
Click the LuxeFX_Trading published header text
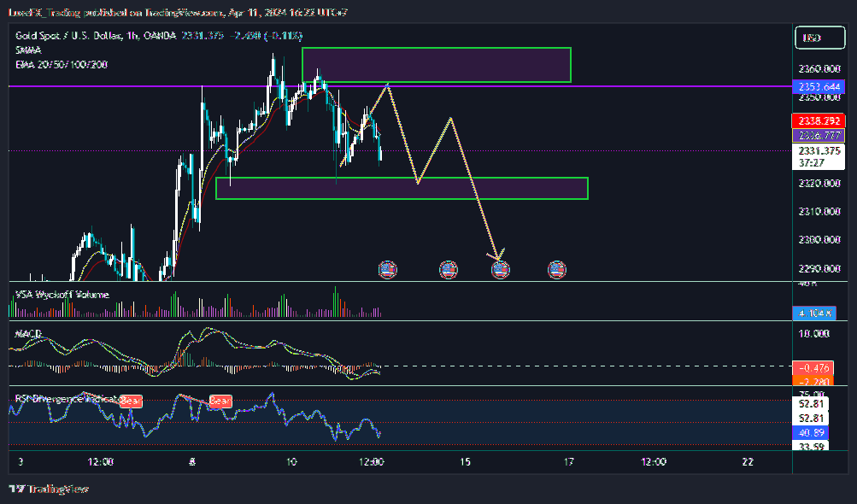pos(178,12)
